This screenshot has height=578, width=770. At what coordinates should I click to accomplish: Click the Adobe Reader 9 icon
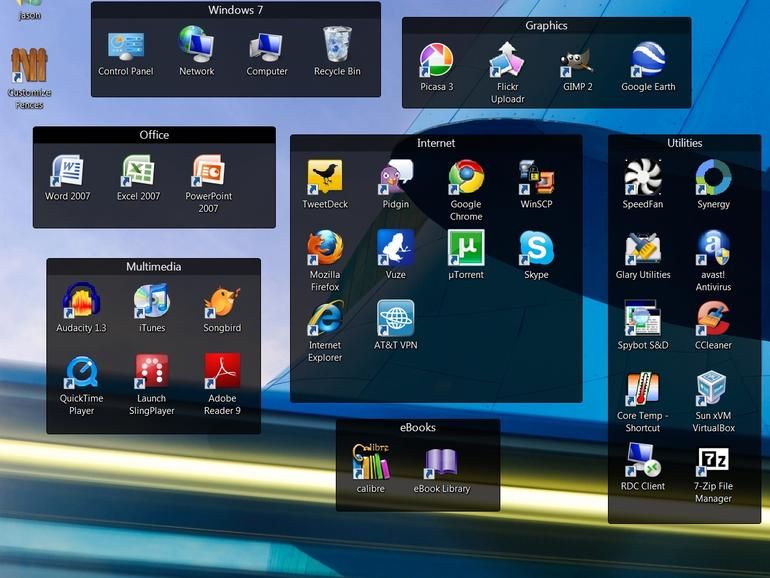(x=222, y=372)
